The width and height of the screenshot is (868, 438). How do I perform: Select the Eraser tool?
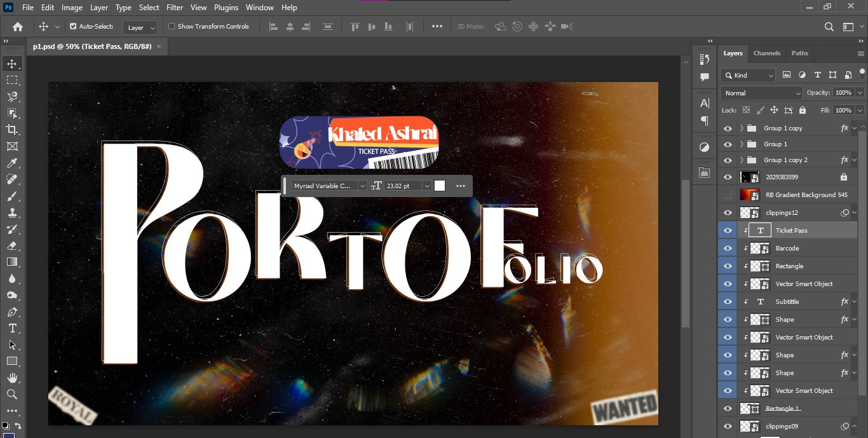(x=12, y=245)
